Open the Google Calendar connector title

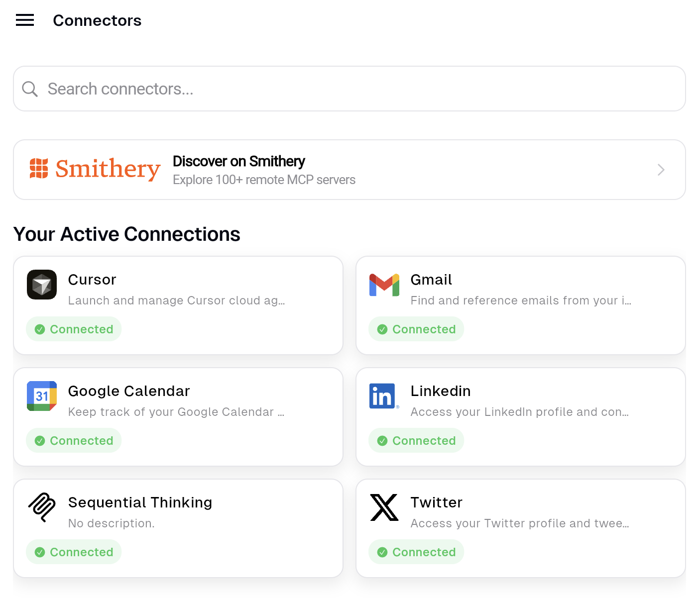click(129, 391)
